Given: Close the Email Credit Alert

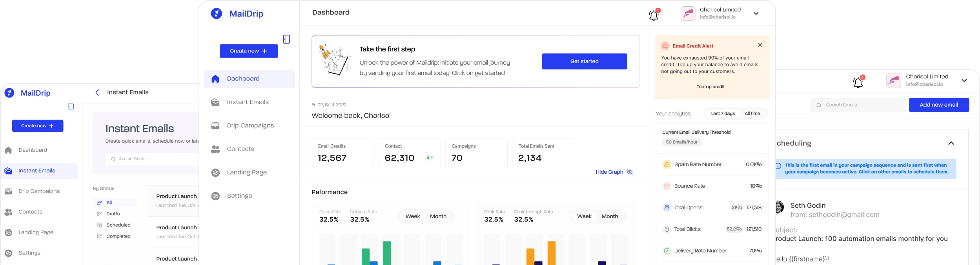Looking at the screenshot, I should (760, 45).
